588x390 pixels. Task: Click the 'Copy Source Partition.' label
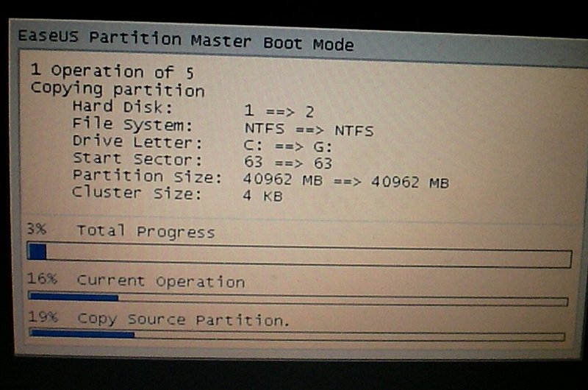coord(183,320)
